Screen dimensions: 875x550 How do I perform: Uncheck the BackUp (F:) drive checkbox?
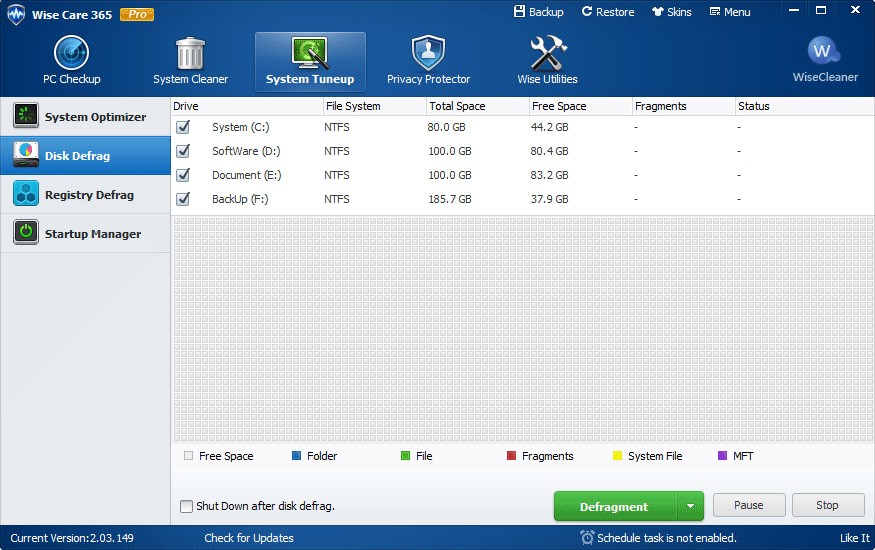tap(183, 199)
